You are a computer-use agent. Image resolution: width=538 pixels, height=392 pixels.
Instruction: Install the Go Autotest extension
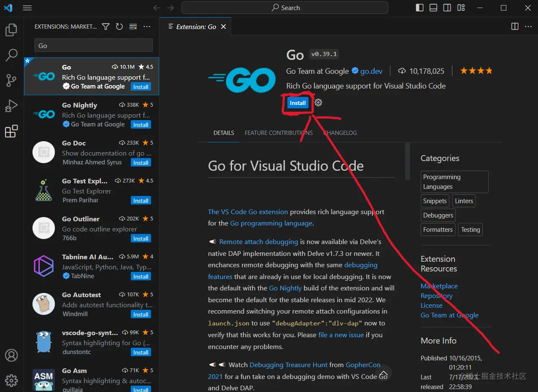tap(141, 314)
